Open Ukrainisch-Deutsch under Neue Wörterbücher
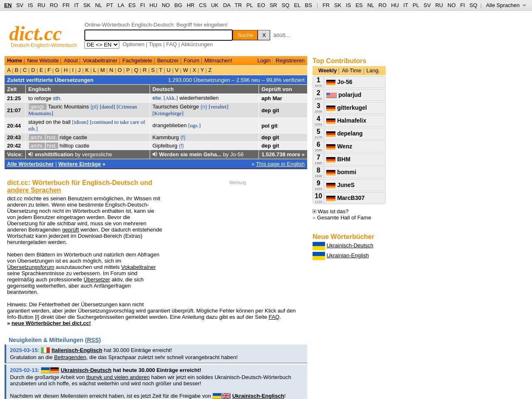 click(350, 246)
